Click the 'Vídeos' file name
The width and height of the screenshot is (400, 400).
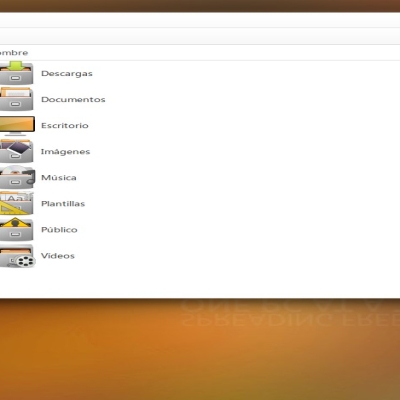pos(58,256)
